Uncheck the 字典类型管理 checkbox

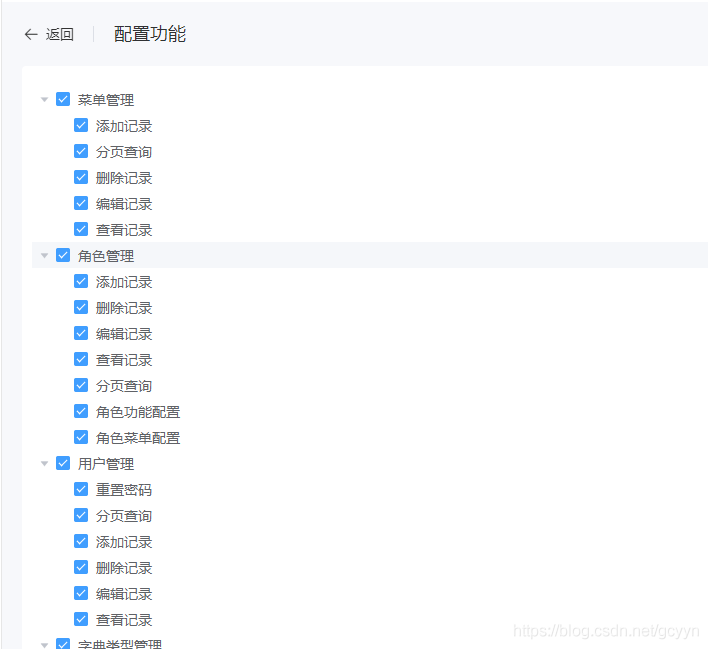click(x=63, y=644)
